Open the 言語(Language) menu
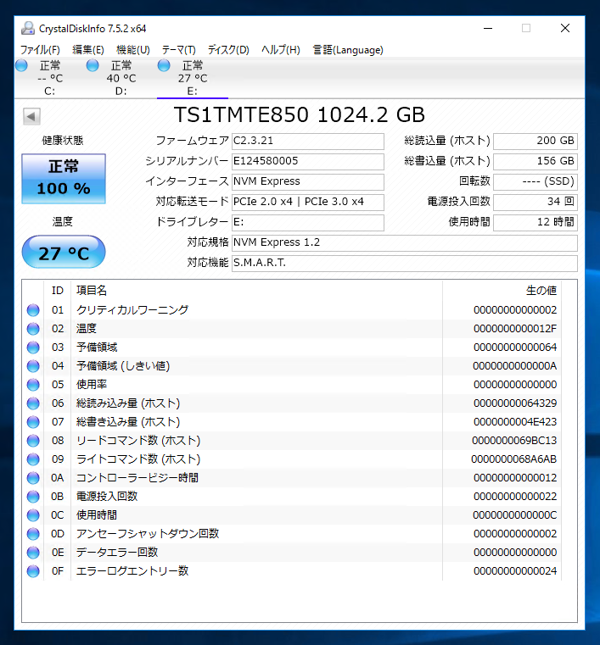Screen dimensions: 600x645 pos(348,50)
